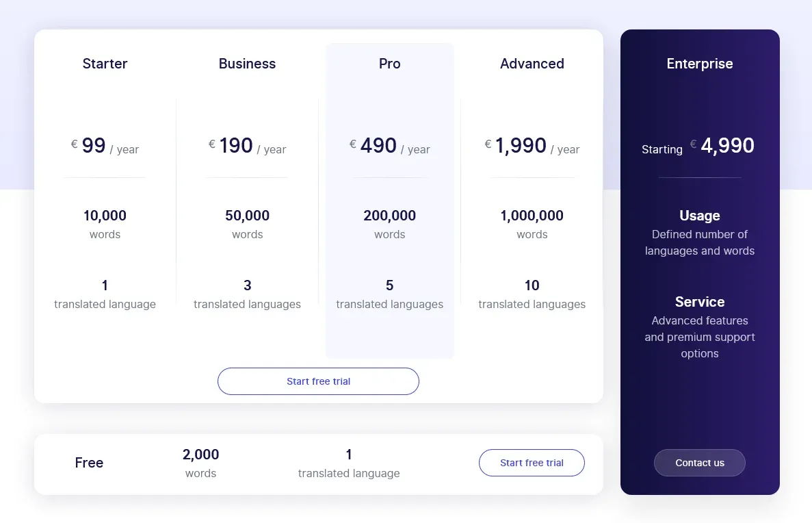The width and height of the screenshot is (812, 523).
Task: Choose the Pro plan column heading
Action: tap(389, 64)
